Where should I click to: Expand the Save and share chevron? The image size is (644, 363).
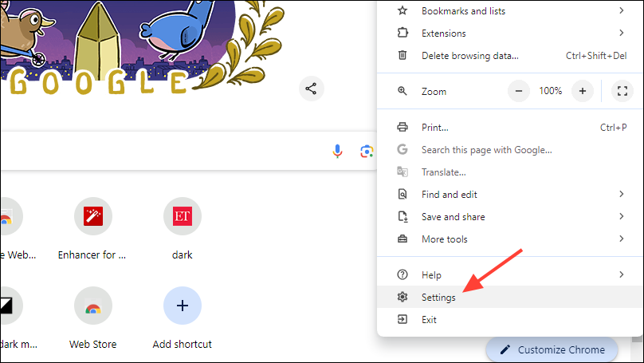pyautogui.click(x=622, y=216)
